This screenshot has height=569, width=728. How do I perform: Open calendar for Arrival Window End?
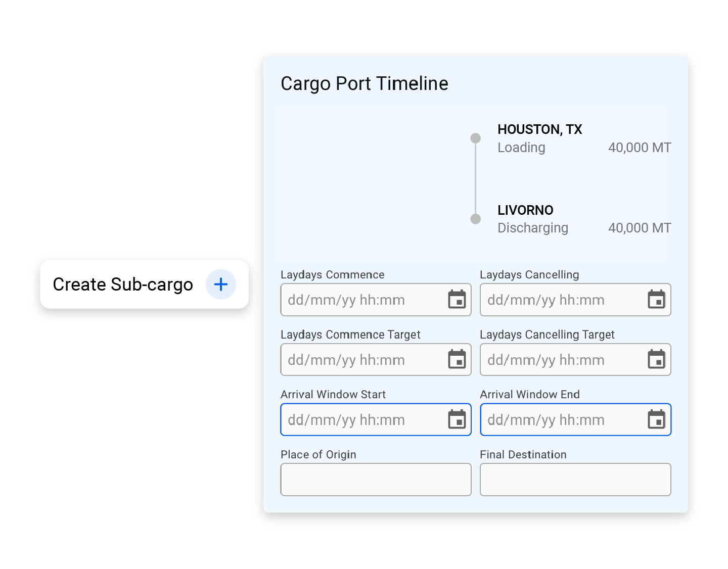(x=657, y=419)
